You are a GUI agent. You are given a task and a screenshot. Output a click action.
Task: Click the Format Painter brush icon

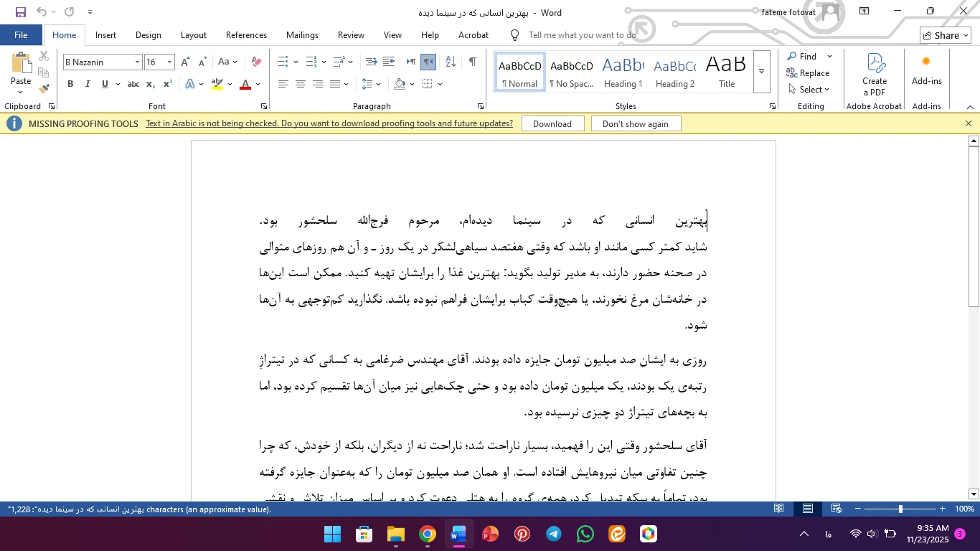tap(44, 89)
